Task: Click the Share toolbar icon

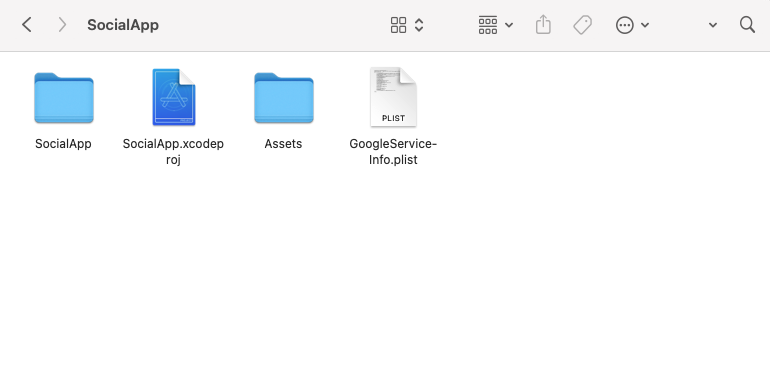Action: coord(543,25)
